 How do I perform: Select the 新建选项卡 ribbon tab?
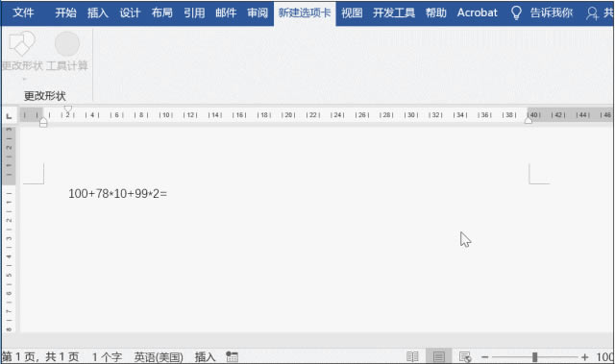click(305, 12)
